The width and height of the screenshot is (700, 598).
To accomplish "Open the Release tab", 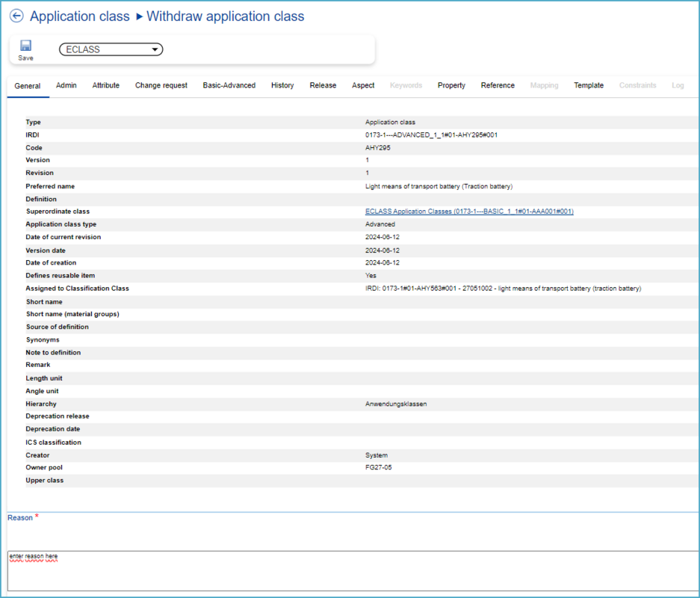I will click(x=323, y=86).
